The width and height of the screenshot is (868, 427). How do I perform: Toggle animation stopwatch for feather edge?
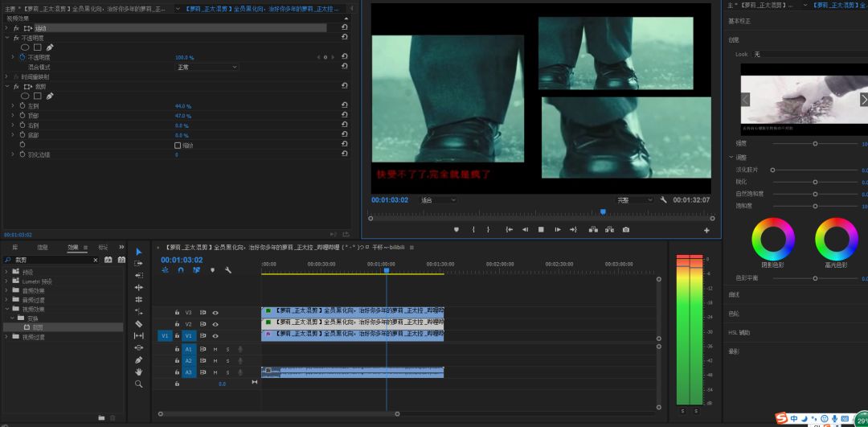pos(23,154)
